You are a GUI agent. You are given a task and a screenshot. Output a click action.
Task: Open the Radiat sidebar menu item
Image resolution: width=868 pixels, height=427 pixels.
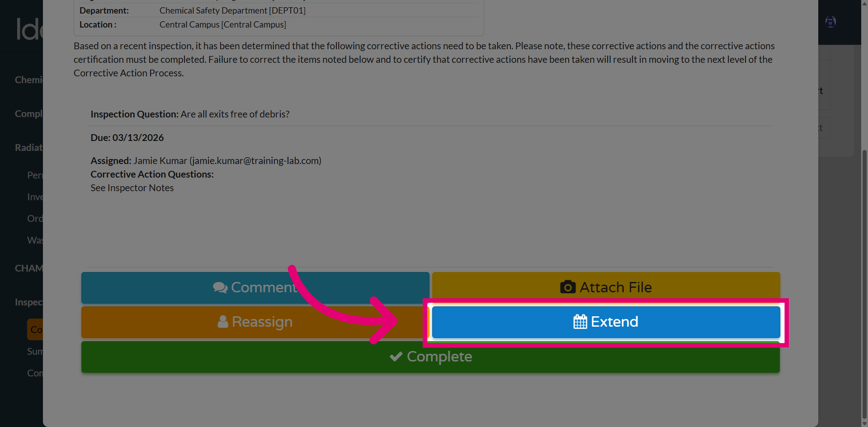coord(29,148)
